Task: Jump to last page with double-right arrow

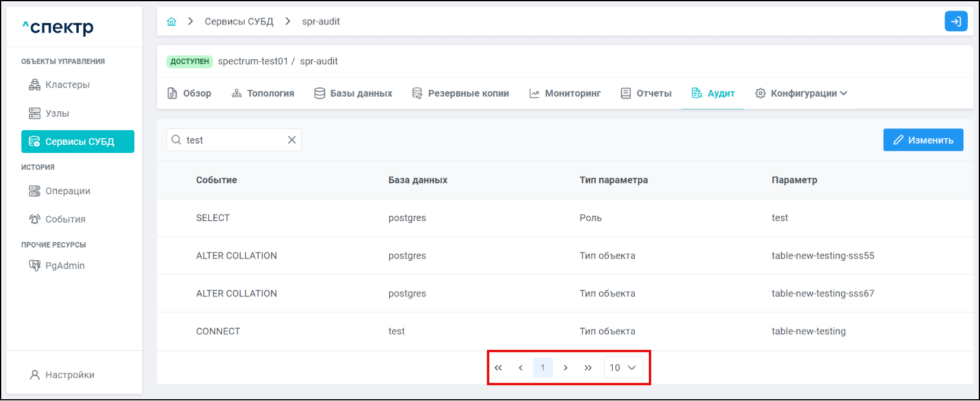Action: point(588,367)
